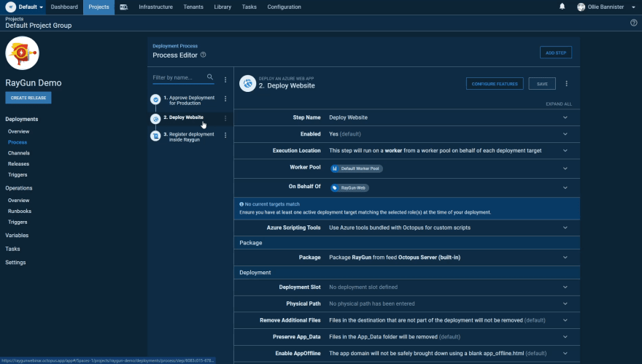Open the notifications bell
Viewport: 642px width, 364px height.
562,7
